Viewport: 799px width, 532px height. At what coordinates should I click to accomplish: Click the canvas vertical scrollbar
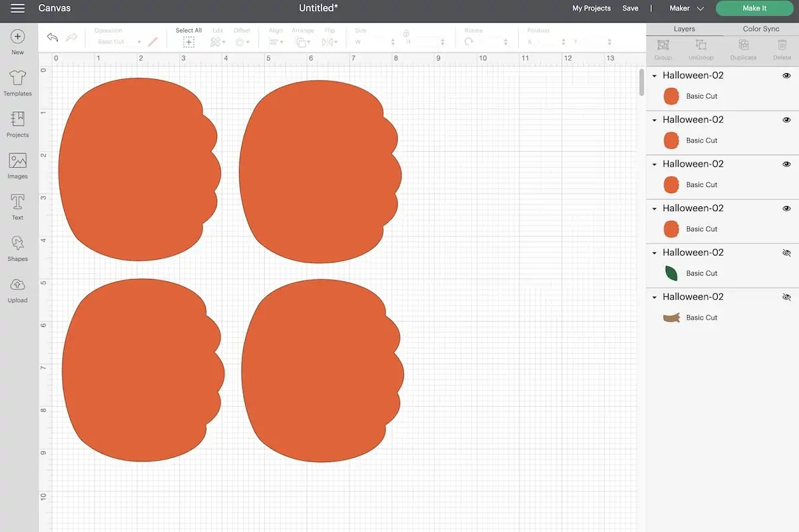coord(642,82)
